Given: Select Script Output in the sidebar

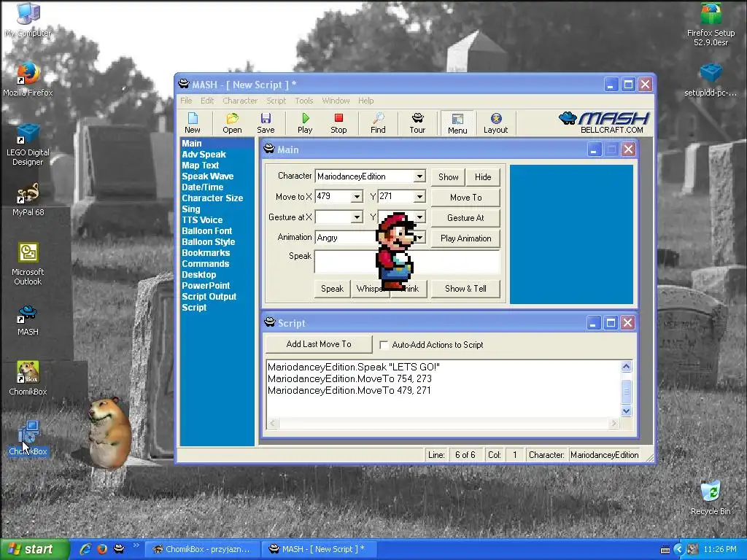Looking at the screenshot, I should (x=209, y=297).
